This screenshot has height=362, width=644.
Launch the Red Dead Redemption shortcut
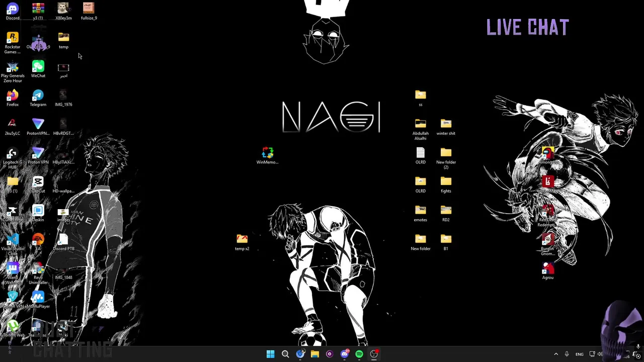548,215
